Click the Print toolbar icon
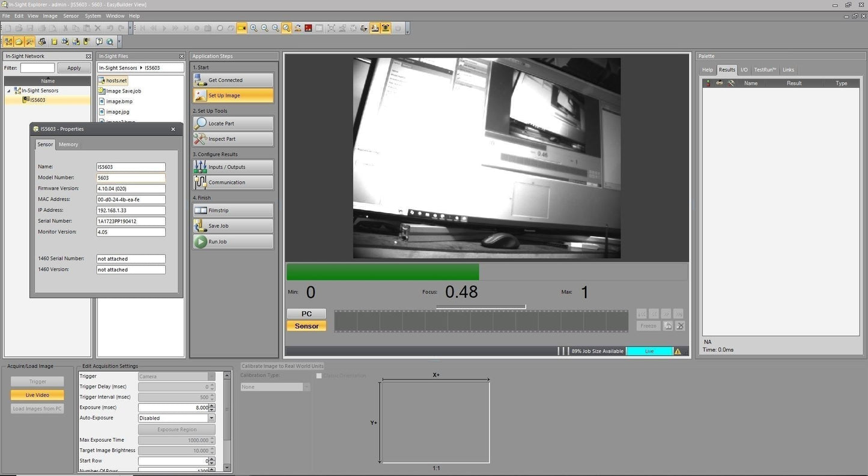 point(42,28)
